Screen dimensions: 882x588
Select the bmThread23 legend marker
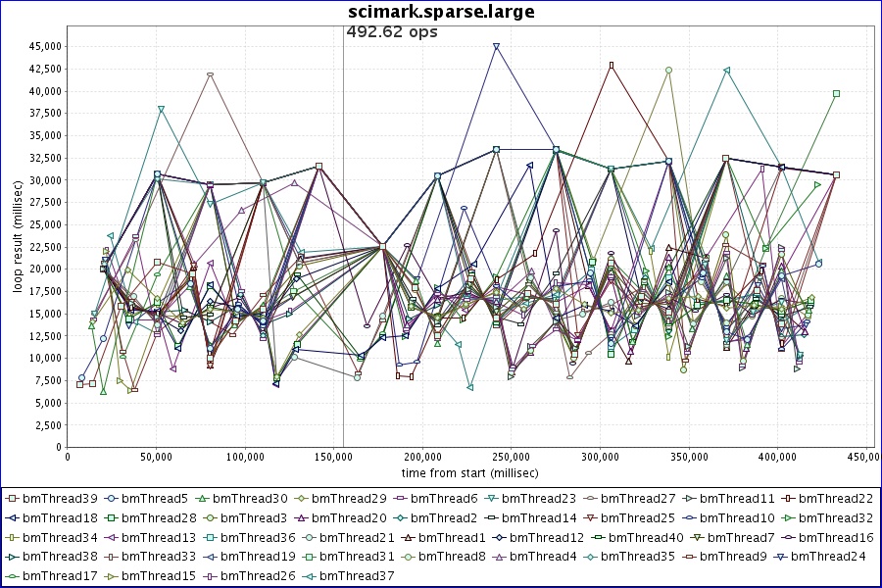click(x=495, y=499)
